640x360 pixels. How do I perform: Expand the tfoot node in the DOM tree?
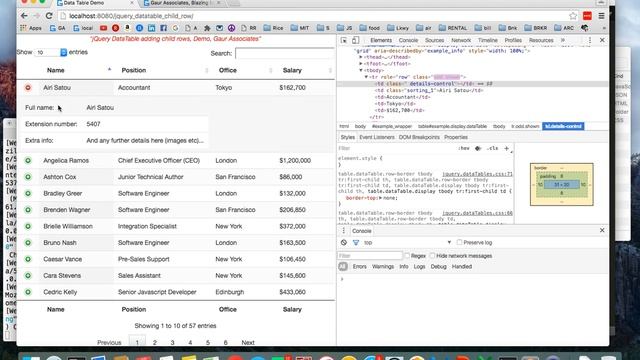click(x=361, y=64)
